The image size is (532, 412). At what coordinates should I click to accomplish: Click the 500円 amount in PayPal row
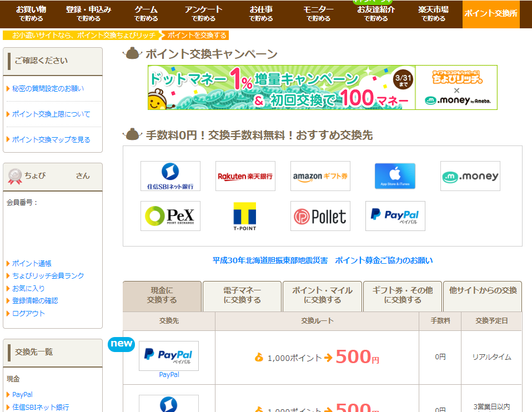(x=357, y=356)
